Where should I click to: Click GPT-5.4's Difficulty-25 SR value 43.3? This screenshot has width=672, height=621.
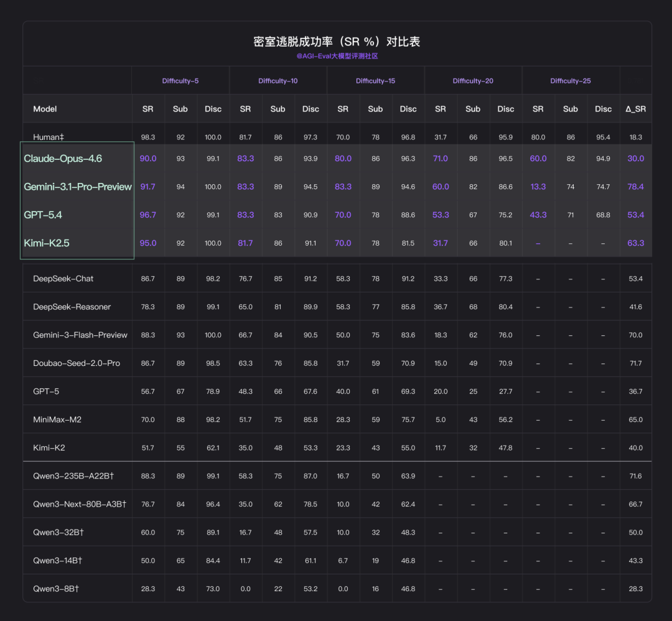click(x=538, y=215)
